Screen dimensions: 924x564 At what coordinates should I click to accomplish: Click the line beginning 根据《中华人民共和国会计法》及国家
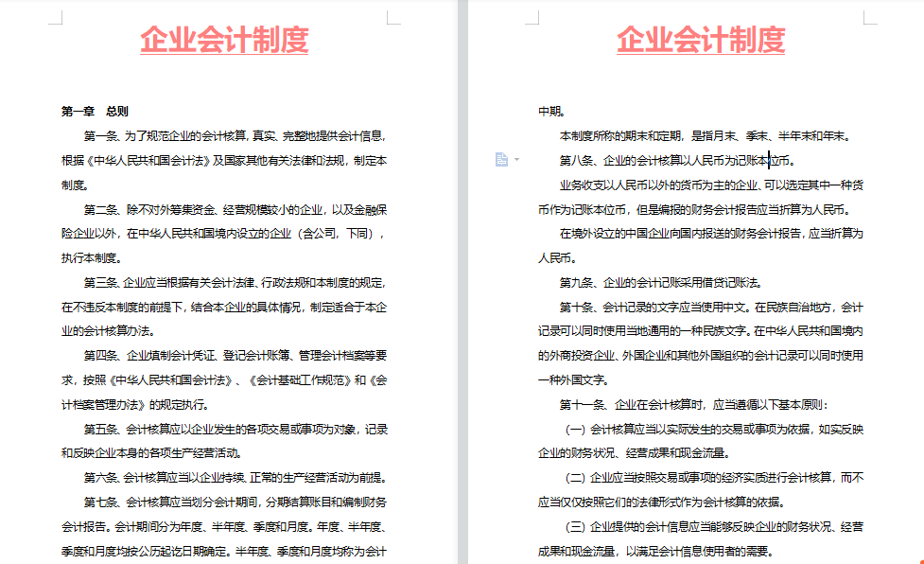point(224,160)
